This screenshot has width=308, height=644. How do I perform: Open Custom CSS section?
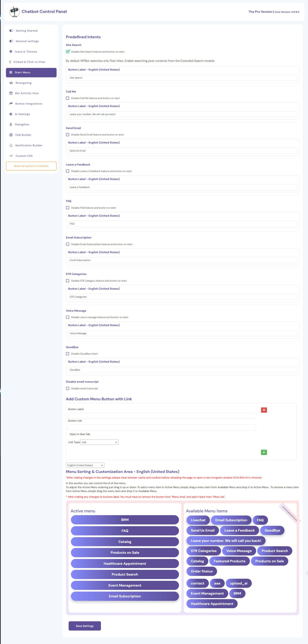[31, 156]
